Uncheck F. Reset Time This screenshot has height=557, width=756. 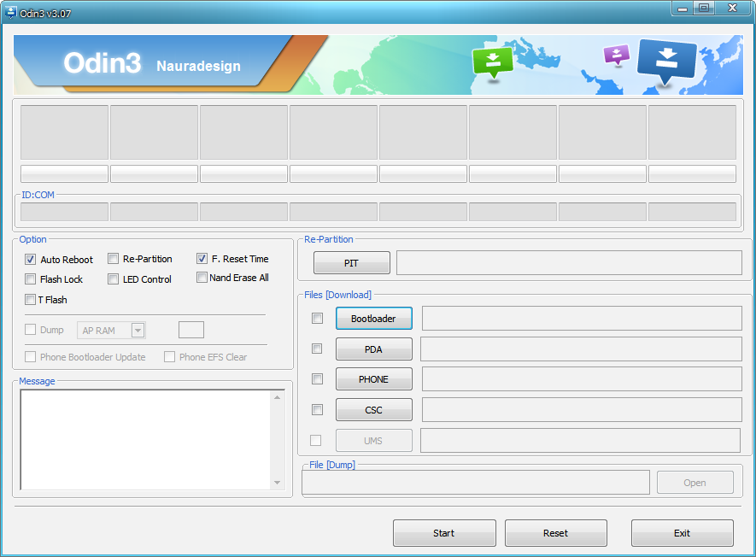(202, 259)
